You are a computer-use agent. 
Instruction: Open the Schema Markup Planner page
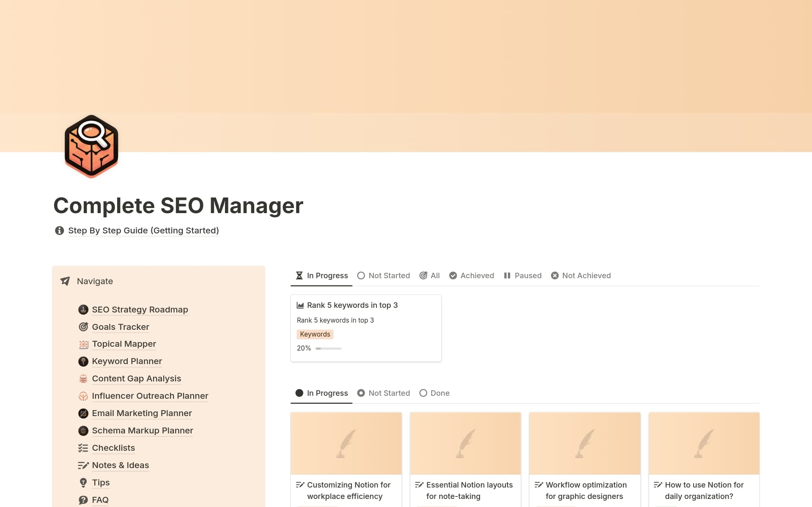142,430
